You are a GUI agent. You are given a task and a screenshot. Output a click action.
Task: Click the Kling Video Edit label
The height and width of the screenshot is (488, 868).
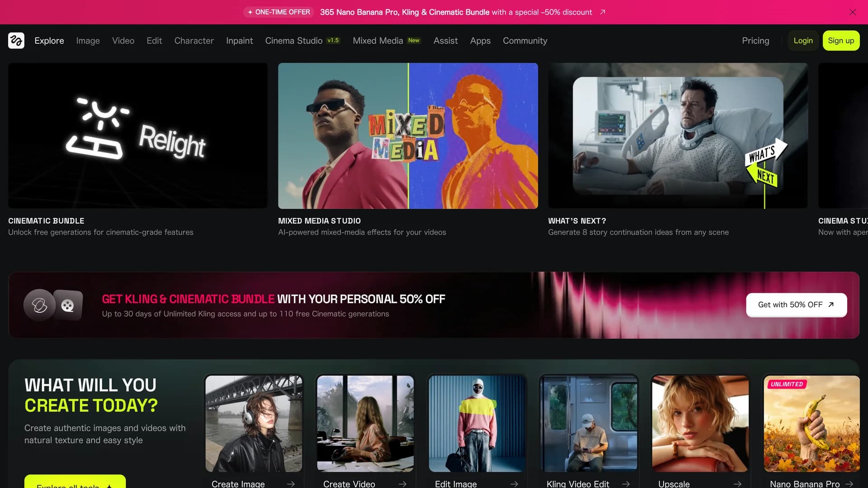coord(578,484)
